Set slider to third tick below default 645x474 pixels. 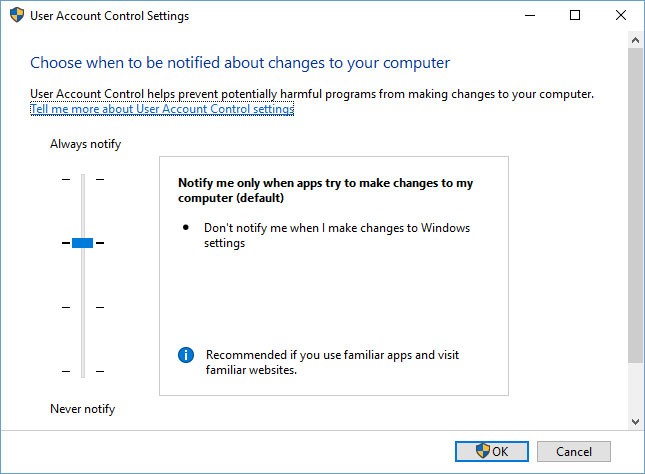click(83, 307)
